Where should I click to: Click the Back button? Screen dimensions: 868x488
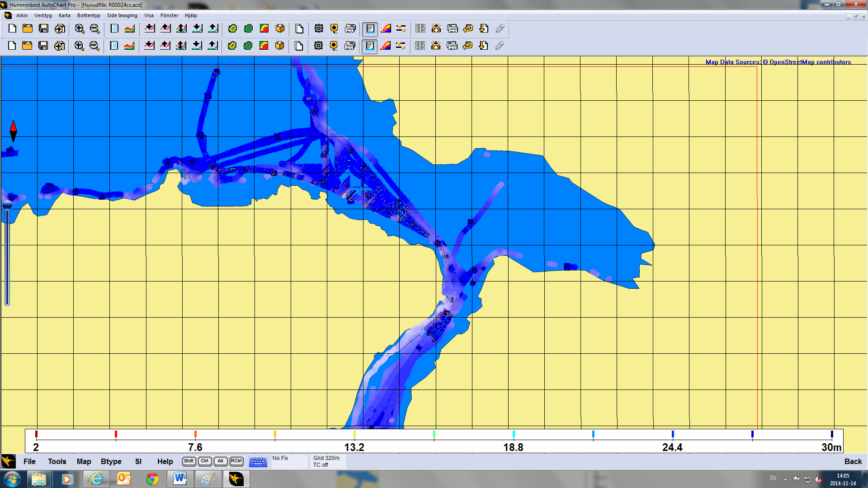[853, 461]
